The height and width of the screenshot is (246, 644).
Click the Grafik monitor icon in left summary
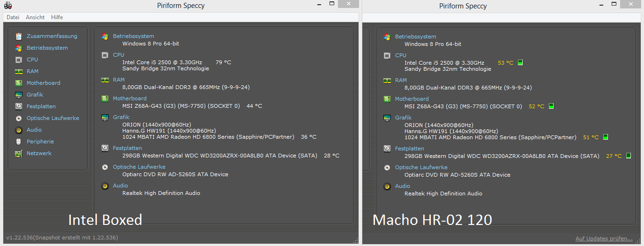point(105,117)
